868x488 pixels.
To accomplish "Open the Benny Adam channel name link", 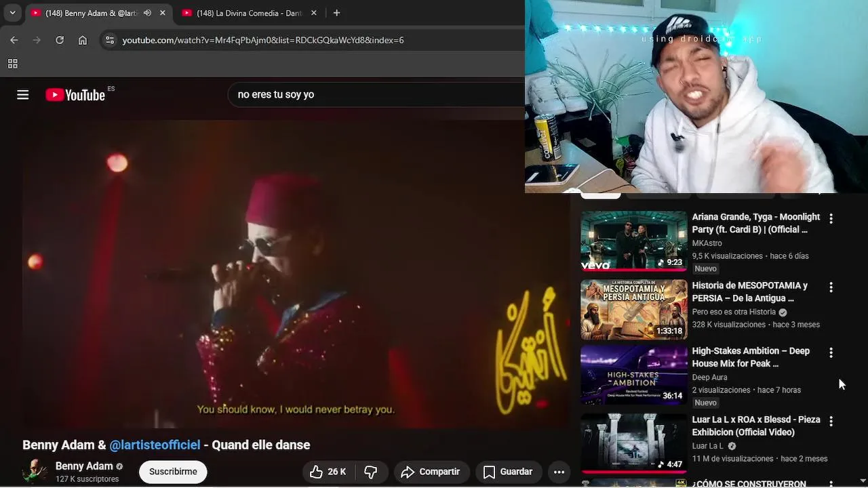I will [84, 466].
